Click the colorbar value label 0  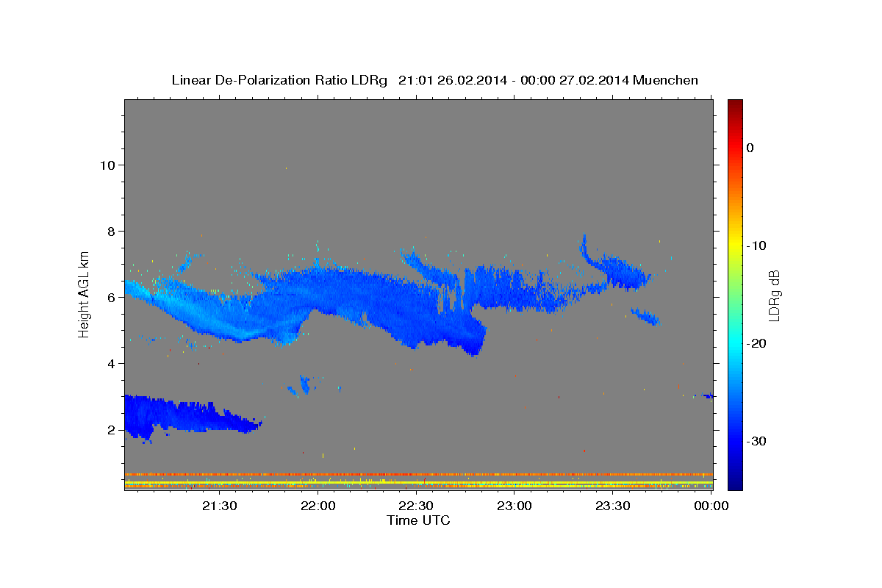click(750, 148)
